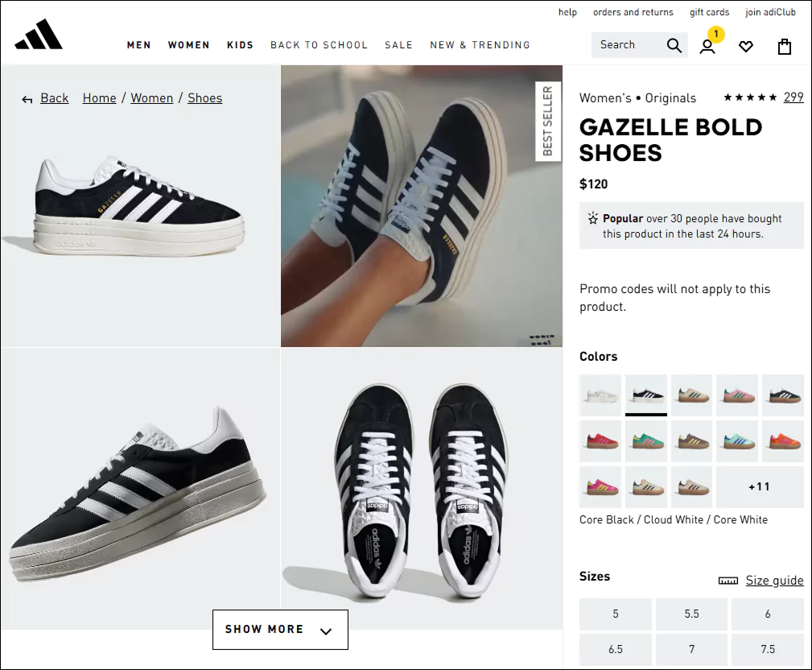812x670 pixels.
Task: Click the search magnifier icon
Action: 674,46
